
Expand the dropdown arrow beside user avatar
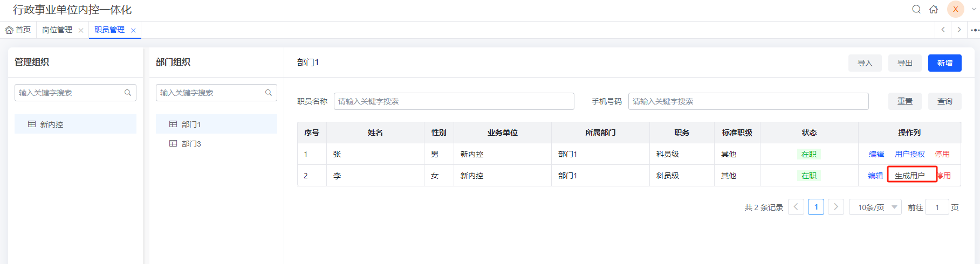click(974, 9)
